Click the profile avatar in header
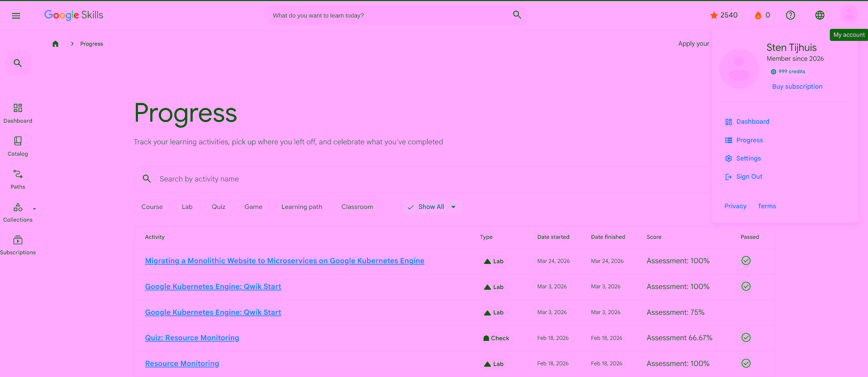Screen dimensions: 868x377 click(849, 14)
